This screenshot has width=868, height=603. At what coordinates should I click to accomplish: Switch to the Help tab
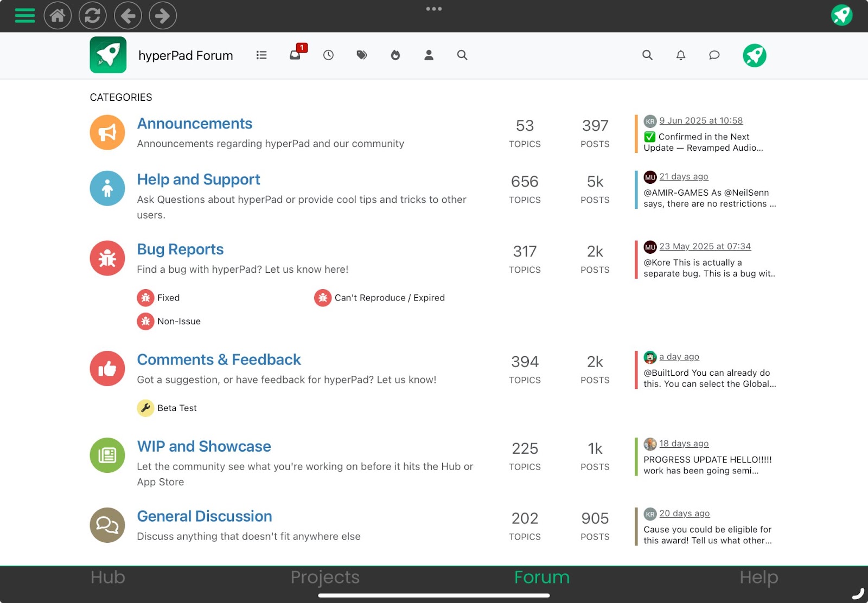pos(759,577)
